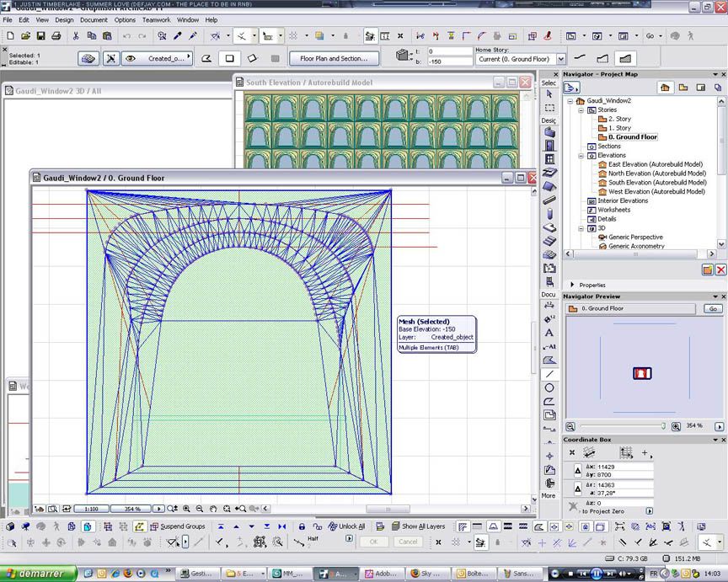Click the Print icon in the toolbar
Screen dimensions: 728x582
56,36
